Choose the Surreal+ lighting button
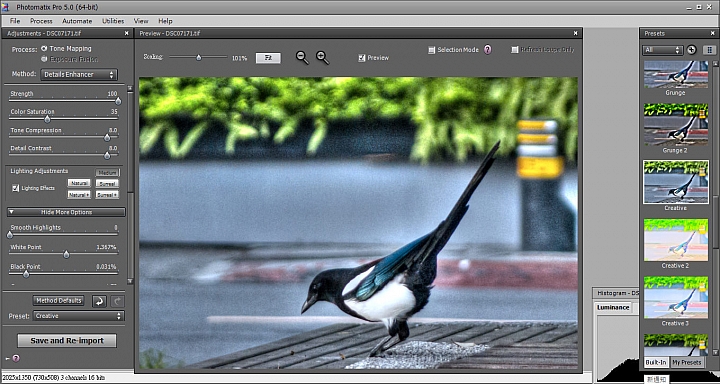 pos(107,194)
